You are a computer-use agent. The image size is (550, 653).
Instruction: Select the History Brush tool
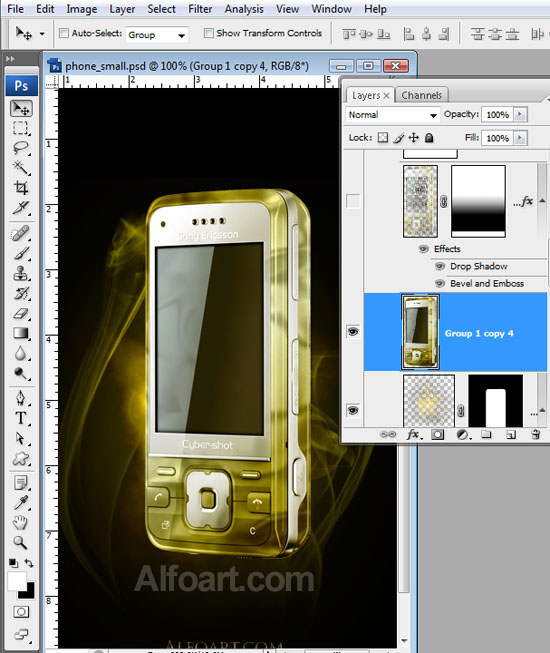pyautogui.click(x=20, y=293)
